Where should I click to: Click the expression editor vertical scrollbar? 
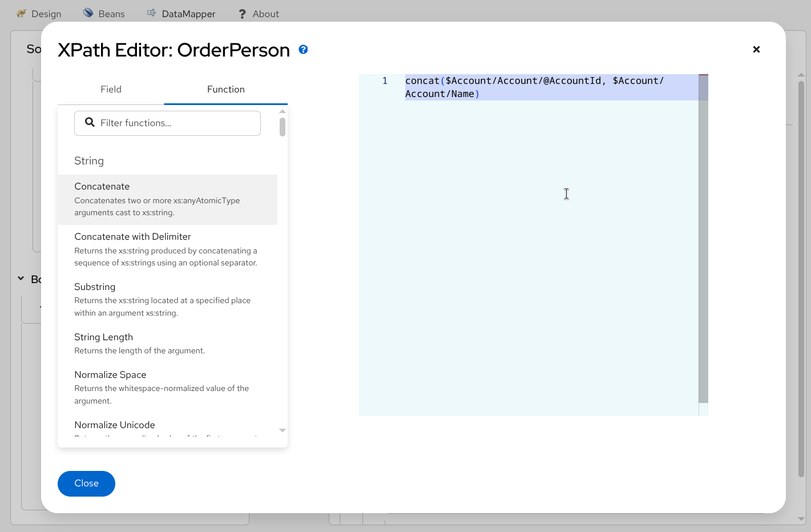(x=703, y=240)
